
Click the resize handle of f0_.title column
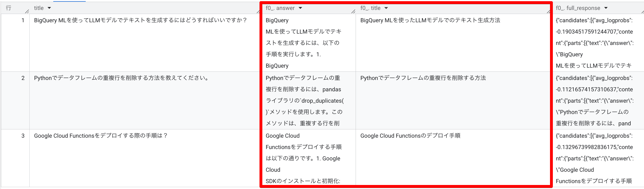point(548,11)
